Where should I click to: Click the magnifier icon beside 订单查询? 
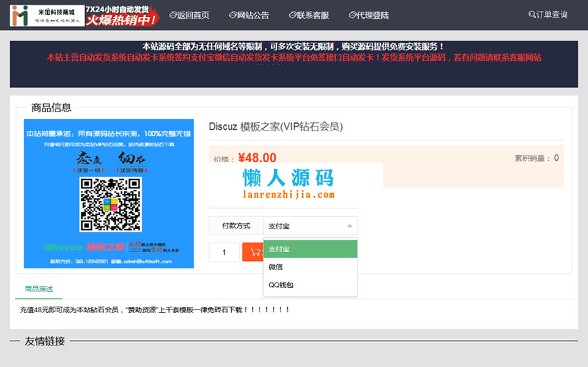click(x=532, y=15)
